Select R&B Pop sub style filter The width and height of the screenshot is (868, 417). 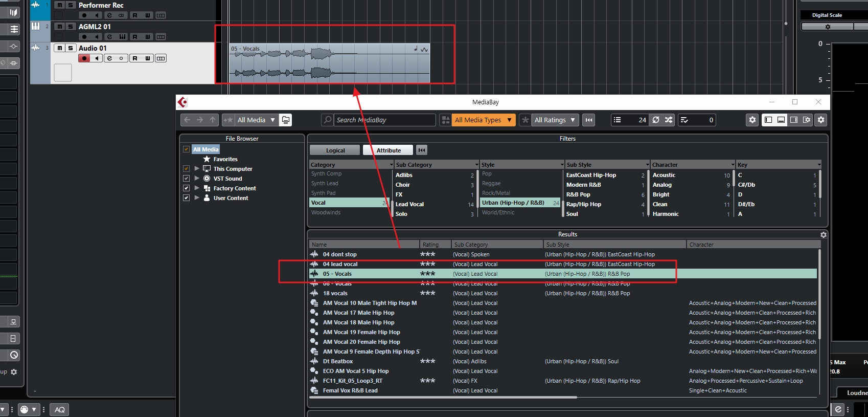click(605, 194)
